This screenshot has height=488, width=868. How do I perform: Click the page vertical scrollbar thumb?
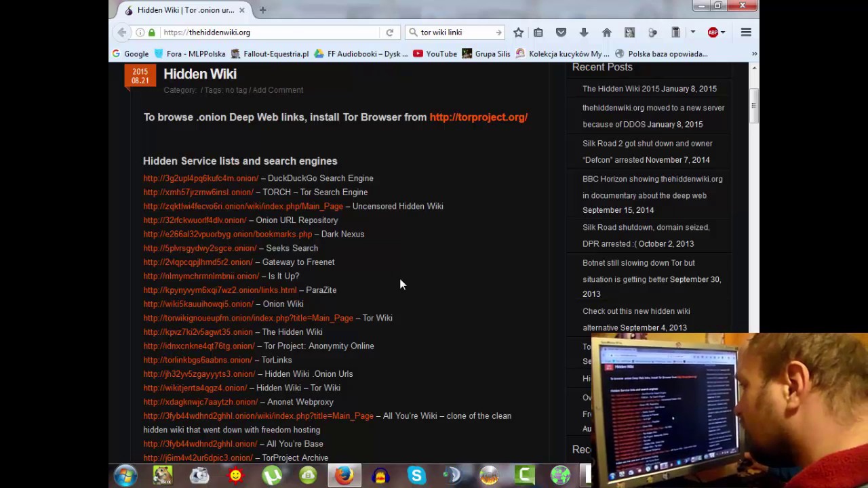point(753,106)
